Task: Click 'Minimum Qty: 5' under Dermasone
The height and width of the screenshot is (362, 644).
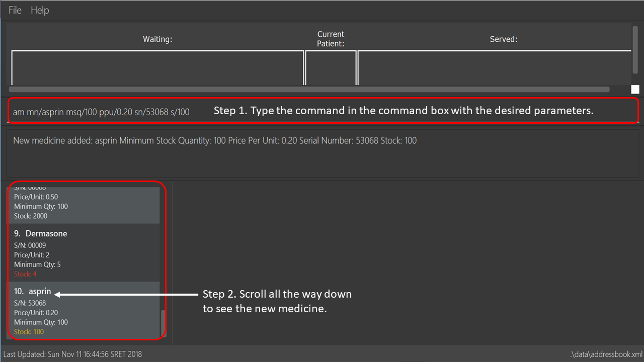Action: pos(37,264)
